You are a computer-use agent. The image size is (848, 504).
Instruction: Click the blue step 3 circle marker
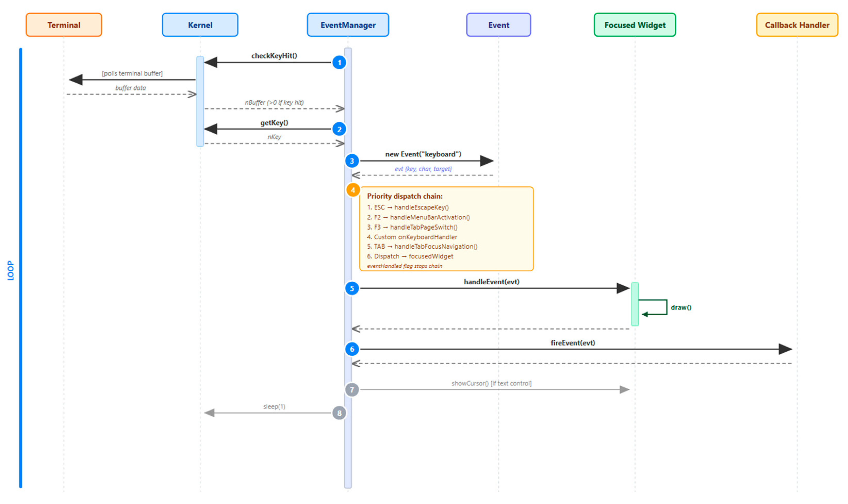pos(352,161)
